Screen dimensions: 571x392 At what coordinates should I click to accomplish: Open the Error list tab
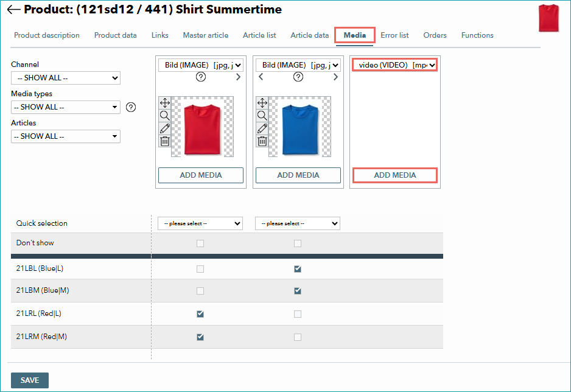point(394,35)
